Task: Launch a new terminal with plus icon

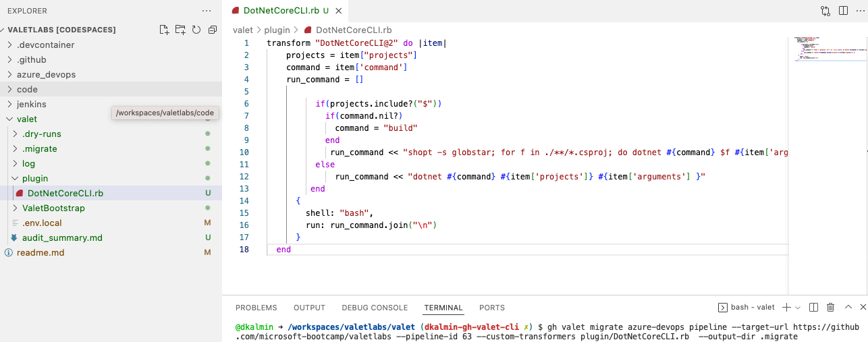Action: [786, 308]
